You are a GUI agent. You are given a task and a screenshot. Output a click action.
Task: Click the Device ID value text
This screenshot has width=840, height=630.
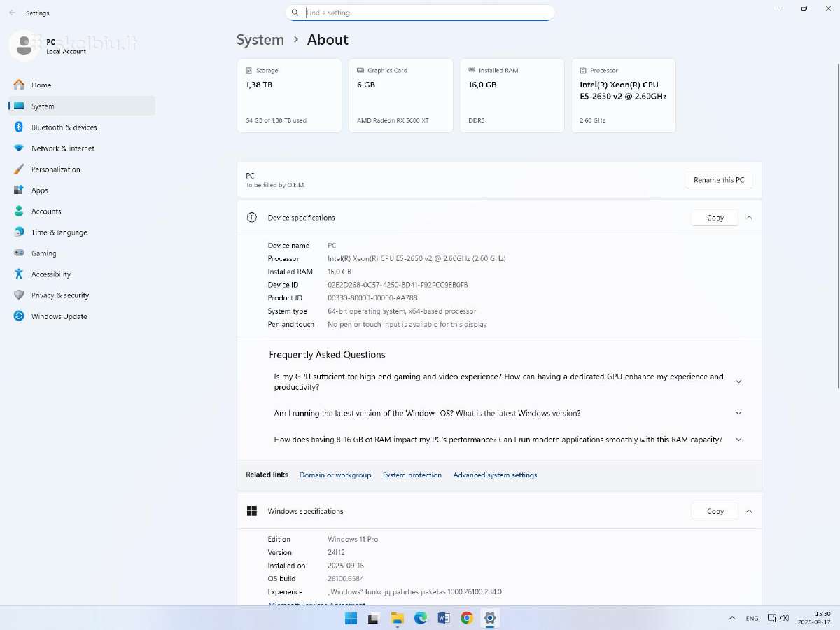(398, 285)
